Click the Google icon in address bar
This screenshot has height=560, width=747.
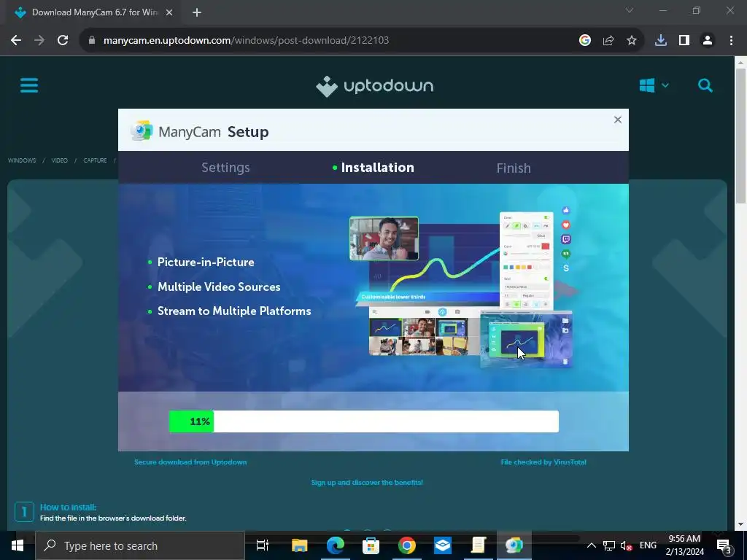pyautogui.click(x=585, y=40)
